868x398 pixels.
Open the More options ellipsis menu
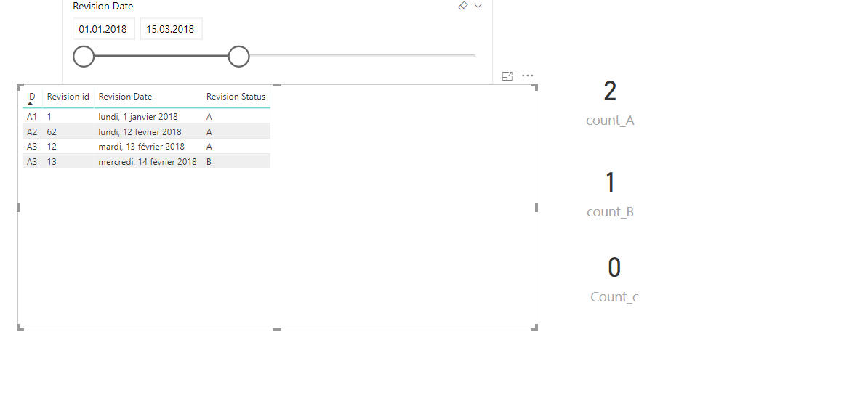click(528, 76)
